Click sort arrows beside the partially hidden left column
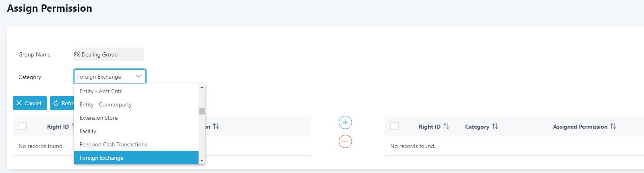Viewport: 644px width, 173px height. 216,126
